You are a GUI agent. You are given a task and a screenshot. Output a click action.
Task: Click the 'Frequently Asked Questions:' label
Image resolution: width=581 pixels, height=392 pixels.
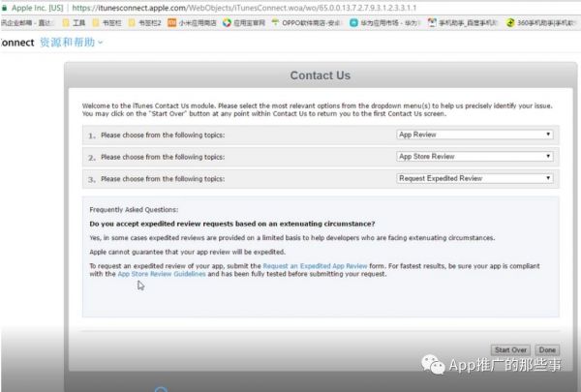(134, 210)
